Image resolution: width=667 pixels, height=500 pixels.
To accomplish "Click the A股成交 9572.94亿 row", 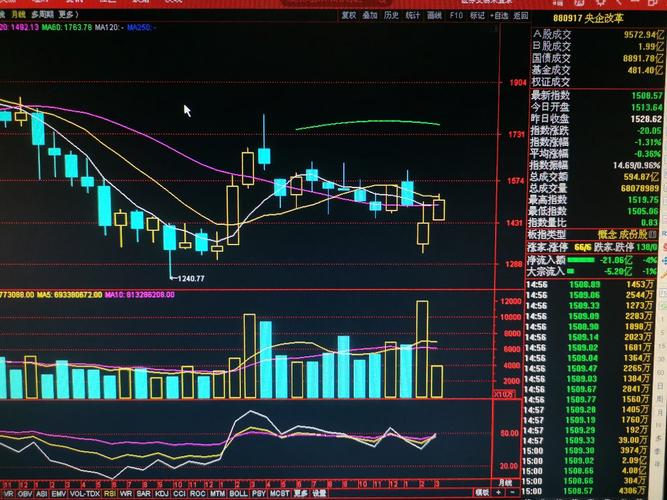I will click(x=598, y=34).
